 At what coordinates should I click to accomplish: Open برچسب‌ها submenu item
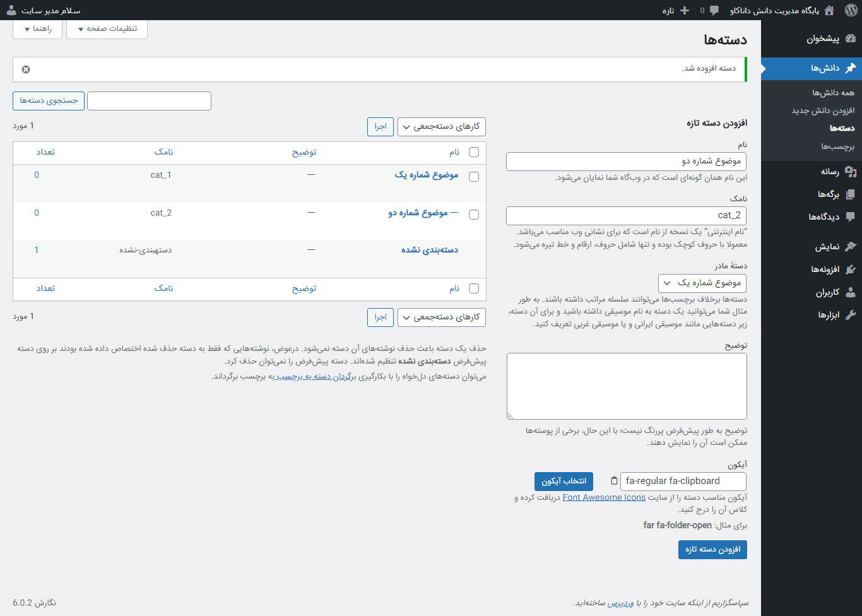click(837, 146)
